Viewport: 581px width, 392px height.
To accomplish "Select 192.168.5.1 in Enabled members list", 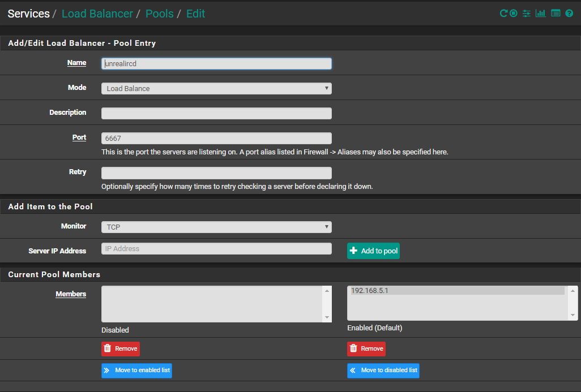I will 457,291.
